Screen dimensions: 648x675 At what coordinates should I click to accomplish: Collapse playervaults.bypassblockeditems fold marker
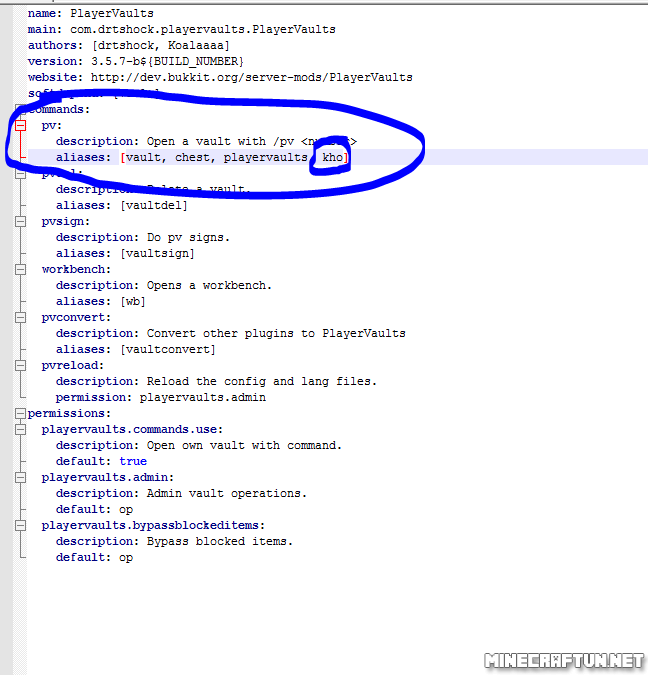[20, 525]
